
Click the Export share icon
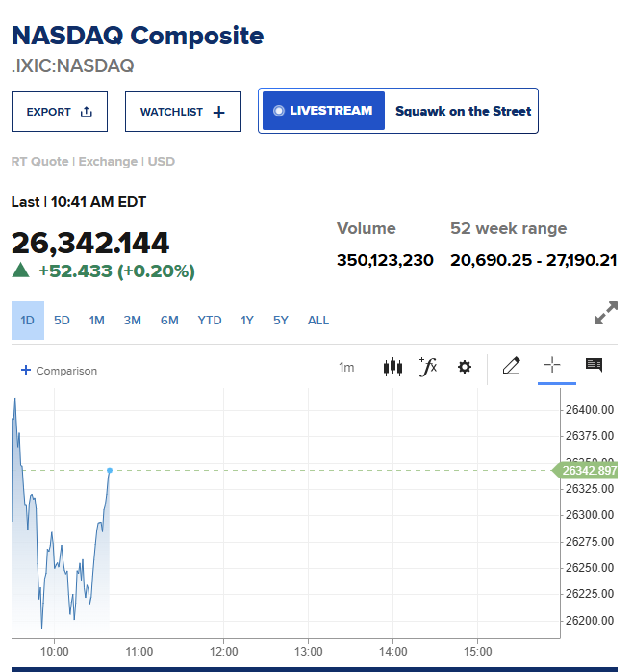coord(86,112)
